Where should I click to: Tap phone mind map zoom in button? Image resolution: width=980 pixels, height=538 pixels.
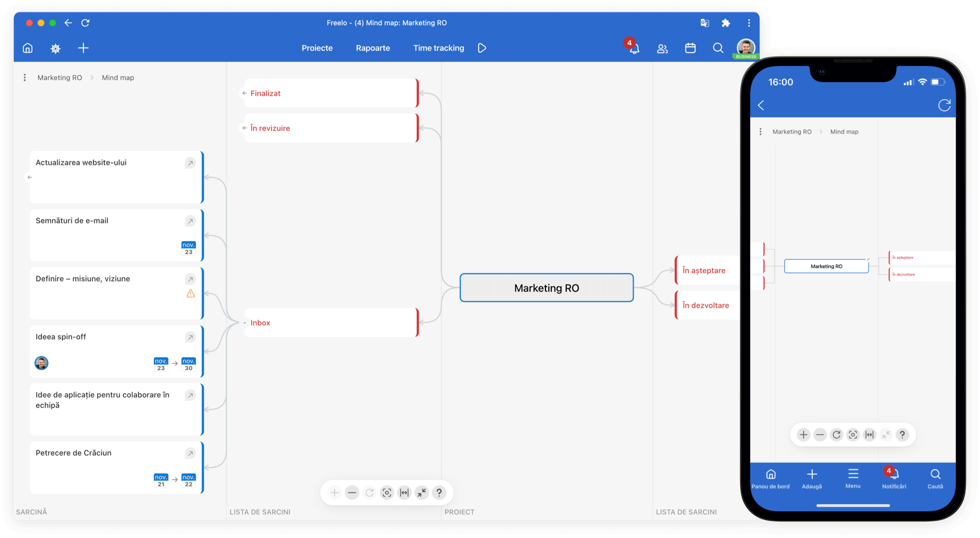tap(804, 435)
